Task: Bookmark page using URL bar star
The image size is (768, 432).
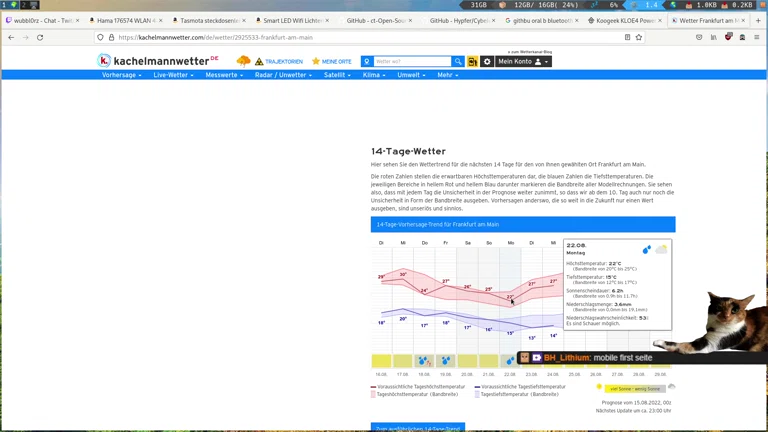Action: click(639, 37)
